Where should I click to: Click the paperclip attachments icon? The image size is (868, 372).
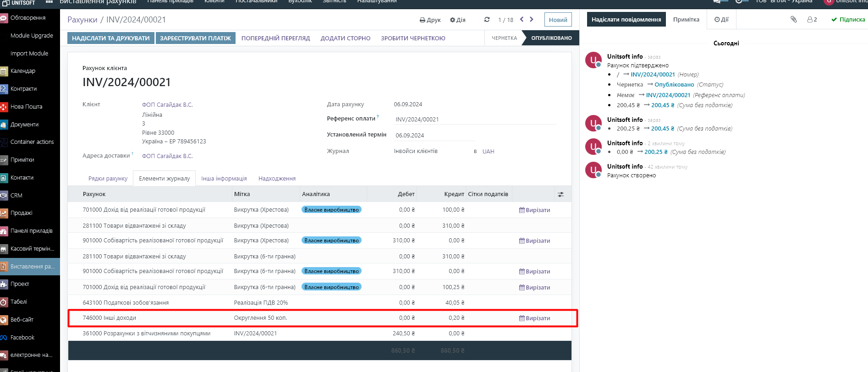click(x=794, y=19)
